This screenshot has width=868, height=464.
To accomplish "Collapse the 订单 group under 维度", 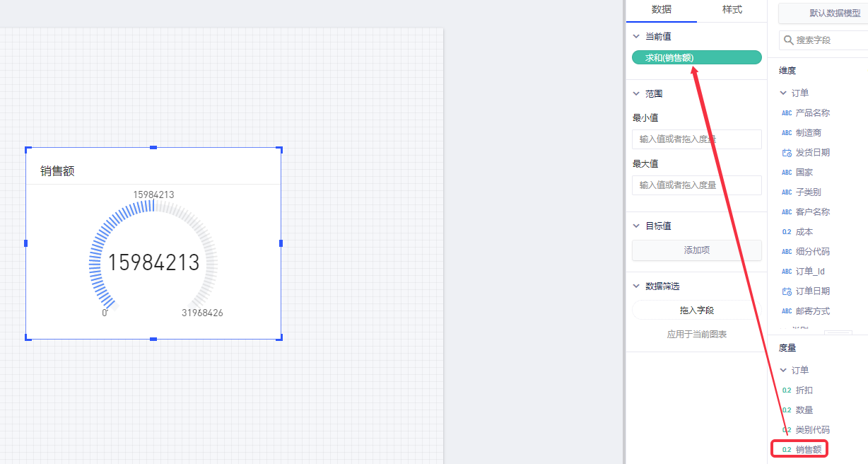I will [783, 93].
